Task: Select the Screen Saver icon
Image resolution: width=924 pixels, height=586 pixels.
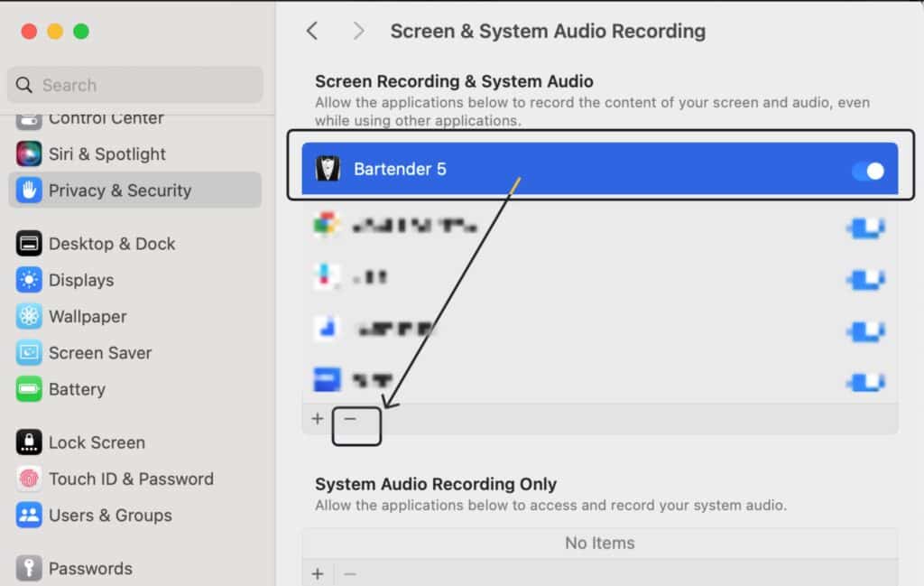Action: (x=29, y=352)
